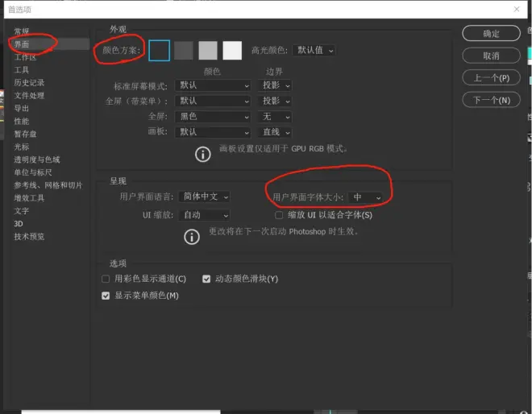Select 文件处理 in the preferences list
The image size is (532, 414).
pyautogui.click(x=29, y=96)
